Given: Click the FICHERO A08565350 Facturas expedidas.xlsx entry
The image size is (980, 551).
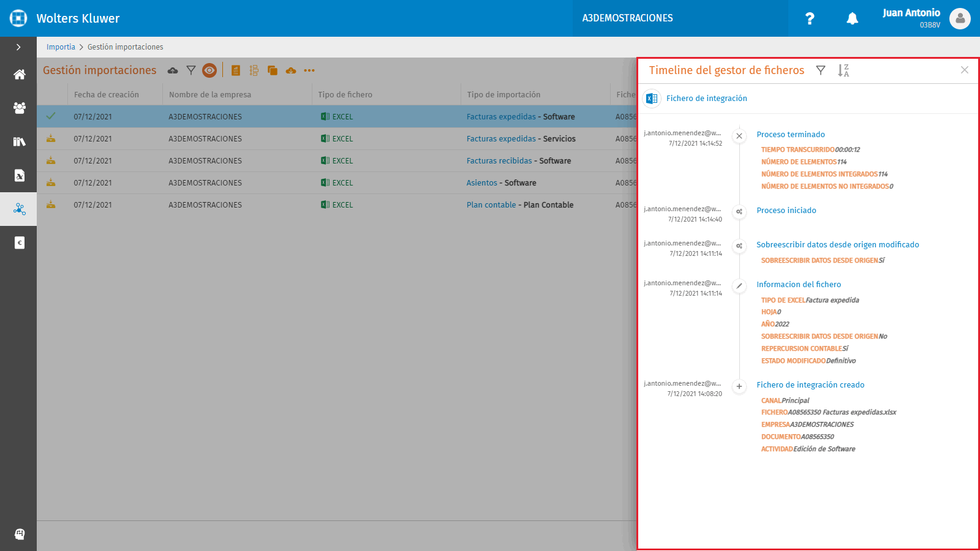Looking at the screenshot, I should [x=829, y=413].
